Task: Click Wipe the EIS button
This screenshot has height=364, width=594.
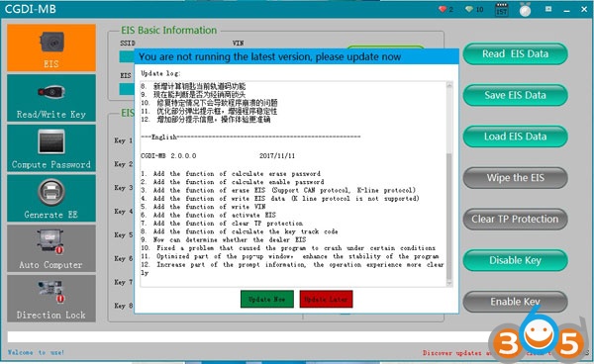Action: [515, 177]
